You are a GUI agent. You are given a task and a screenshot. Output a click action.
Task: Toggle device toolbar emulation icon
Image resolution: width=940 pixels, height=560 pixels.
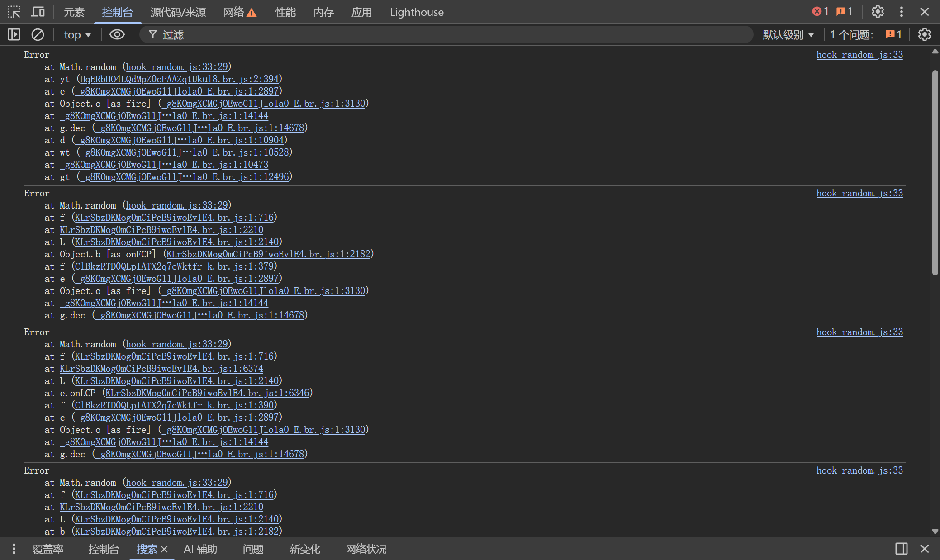coord(38,12)
